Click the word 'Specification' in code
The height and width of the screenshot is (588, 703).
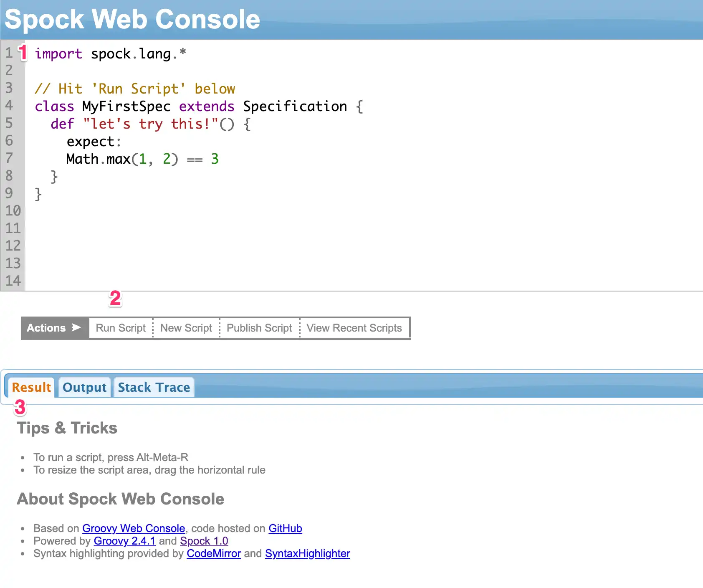click(x=295, y=106)
